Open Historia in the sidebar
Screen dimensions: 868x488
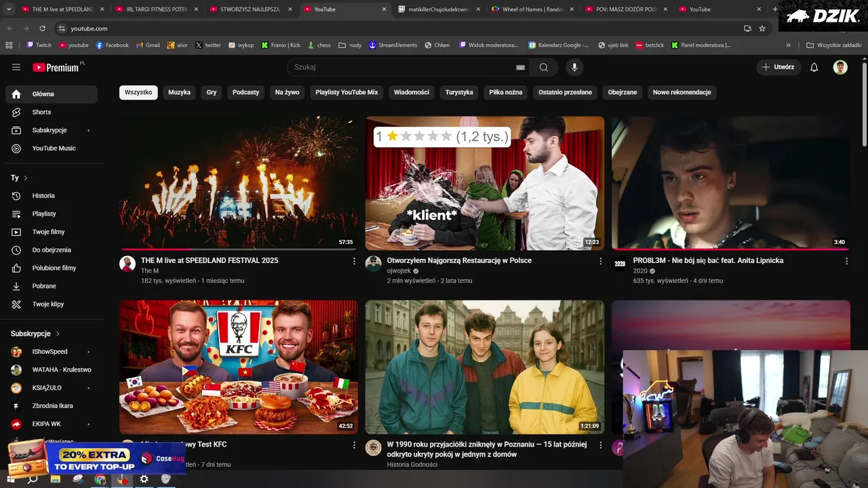[x=52, y=196]
